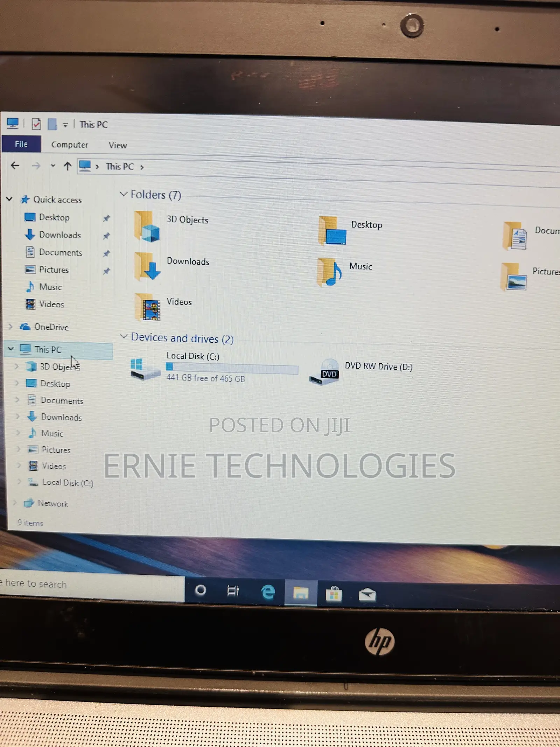Click the pin icon beside Pictures in Quick access
Viewport: 560px width, 747px height.
(106, 271)
